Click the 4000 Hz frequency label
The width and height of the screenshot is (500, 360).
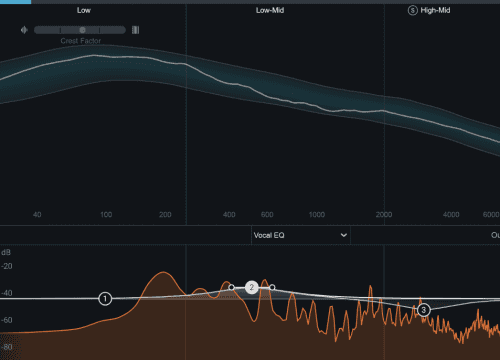click(x=451, y=215)
